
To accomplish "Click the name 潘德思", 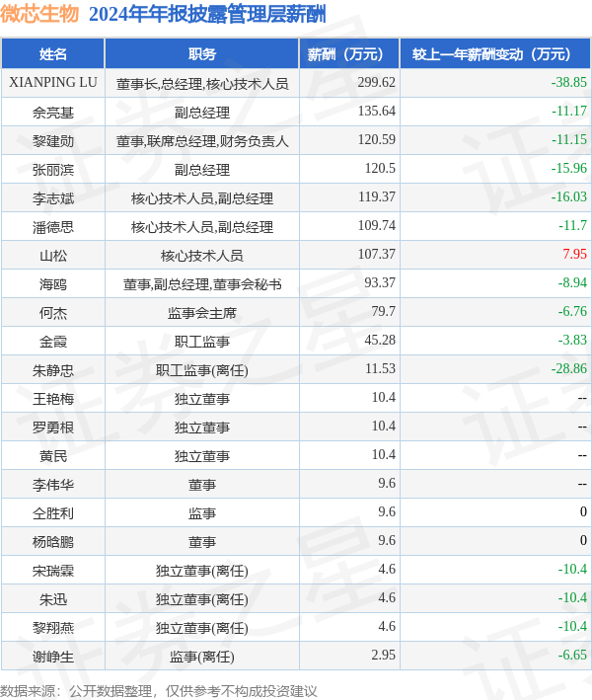I will [x=53, y=227].
